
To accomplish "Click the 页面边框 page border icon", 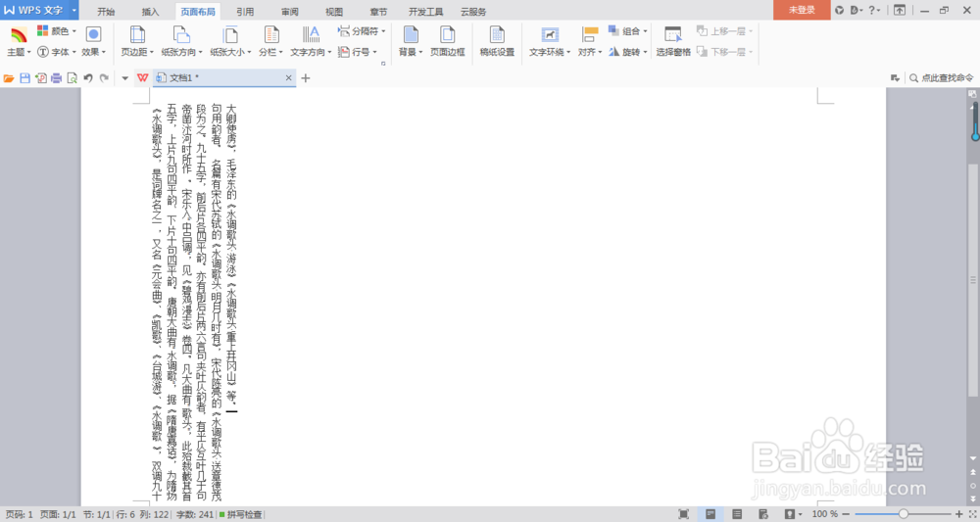I will point(448,34).
